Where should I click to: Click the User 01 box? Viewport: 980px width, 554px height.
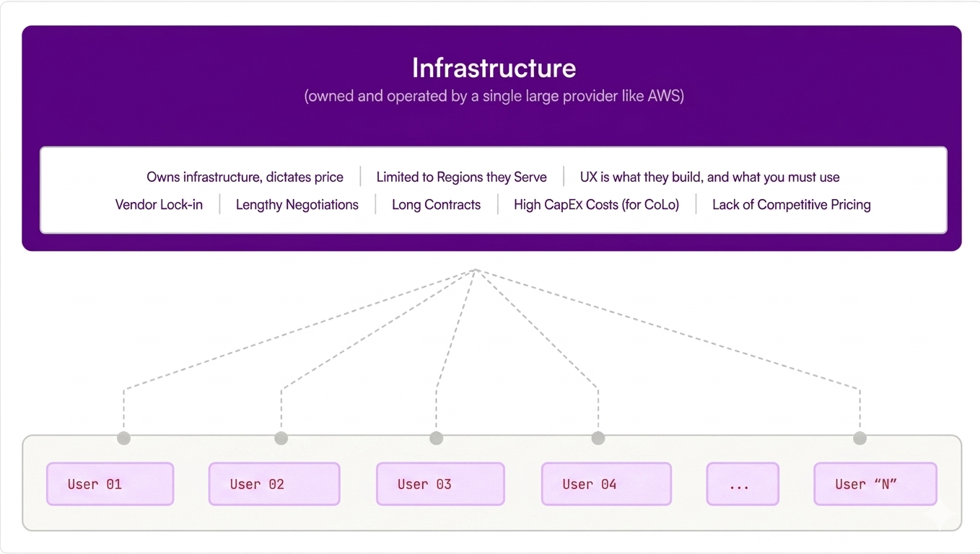[x=110, y=483]
